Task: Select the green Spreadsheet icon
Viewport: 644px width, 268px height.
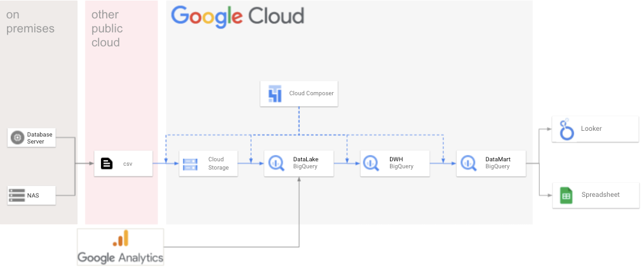Action: (x=565, y=195)
